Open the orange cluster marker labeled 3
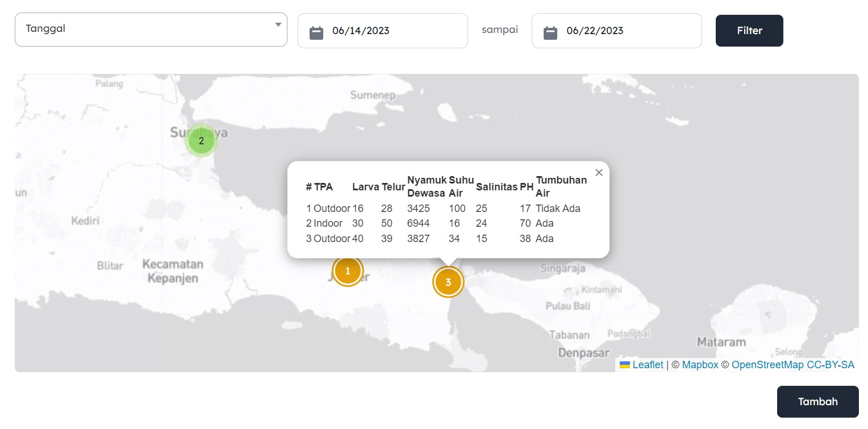Image resolution: width=868 pixels, height=429 pixels. click(x=448, y=282)
